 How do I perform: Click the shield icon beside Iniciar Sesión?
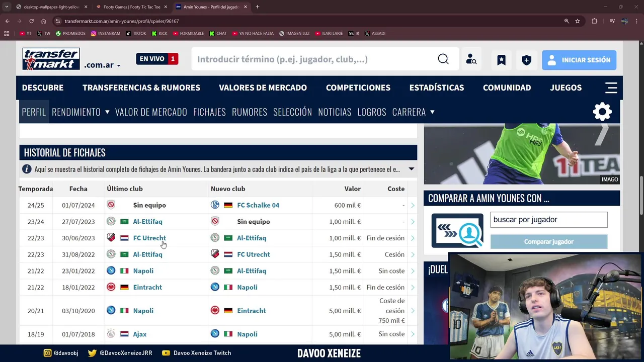coord(526,60)
